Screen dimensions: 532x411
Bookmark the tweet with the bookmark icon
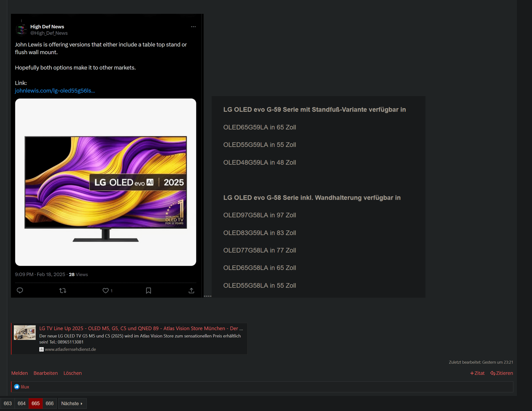click(x=148, y=290)
